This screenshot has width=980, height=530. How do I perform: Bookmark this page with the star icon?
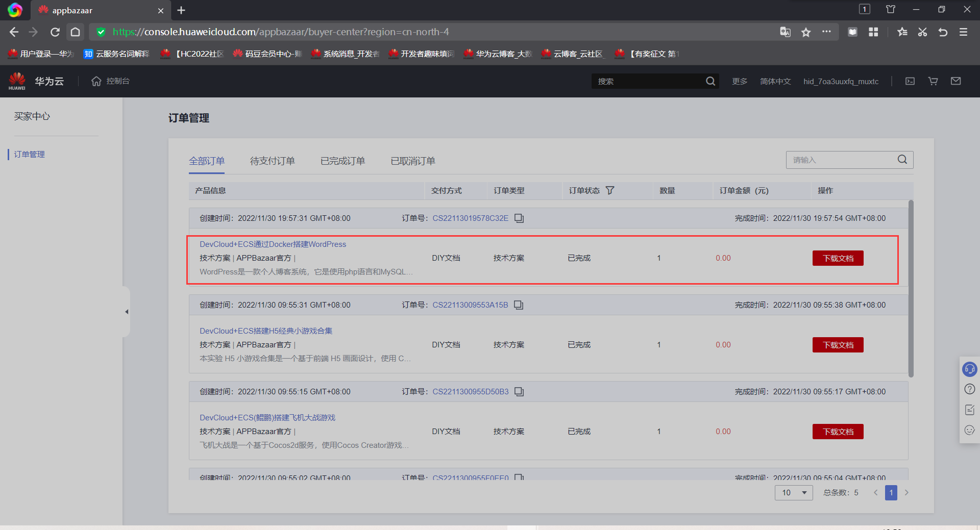(x=806, y=32)
